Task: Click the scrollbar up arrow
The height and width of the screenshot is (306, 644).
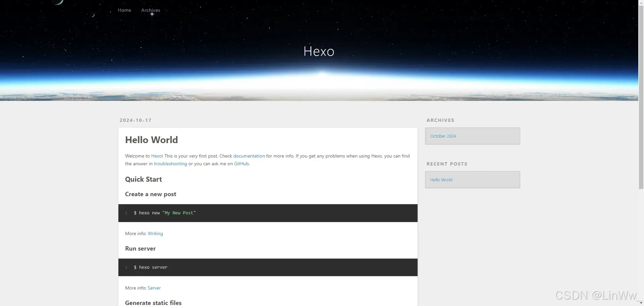Action: (641, 2)
